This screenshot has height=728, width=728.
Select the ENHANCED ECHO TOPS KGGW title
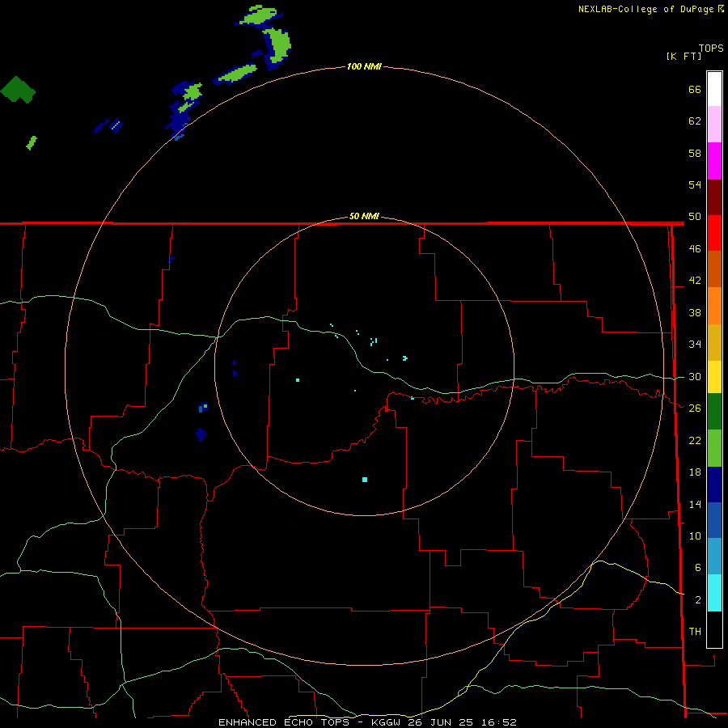tap(367, 722)
